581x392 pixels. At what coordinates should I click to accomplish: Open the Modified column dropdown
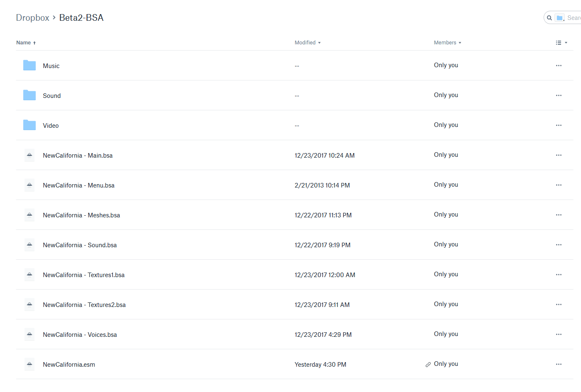pos(308,43)
